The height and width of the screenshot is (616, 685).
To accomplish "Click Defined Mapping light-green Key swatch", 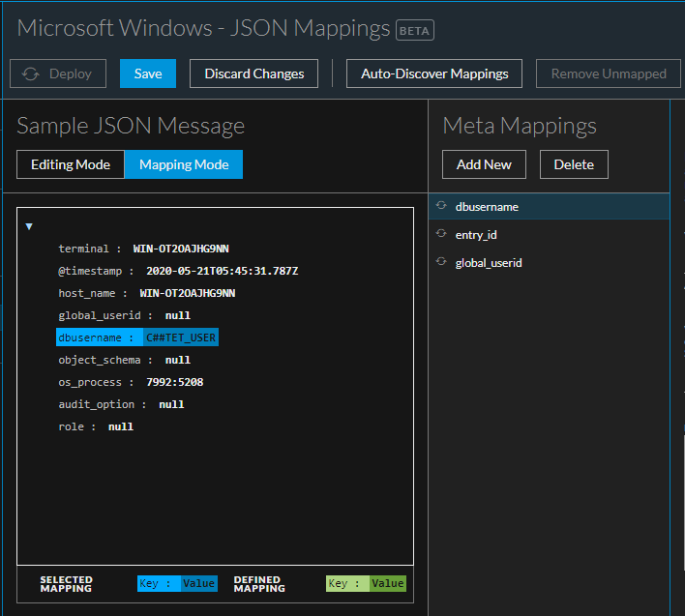I will click(347, 584).
